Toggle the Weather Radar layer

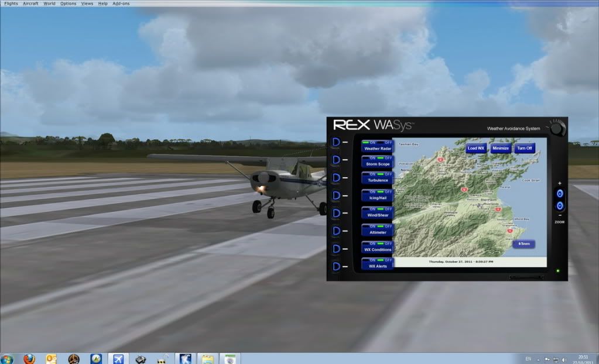(x=378, y=146)
